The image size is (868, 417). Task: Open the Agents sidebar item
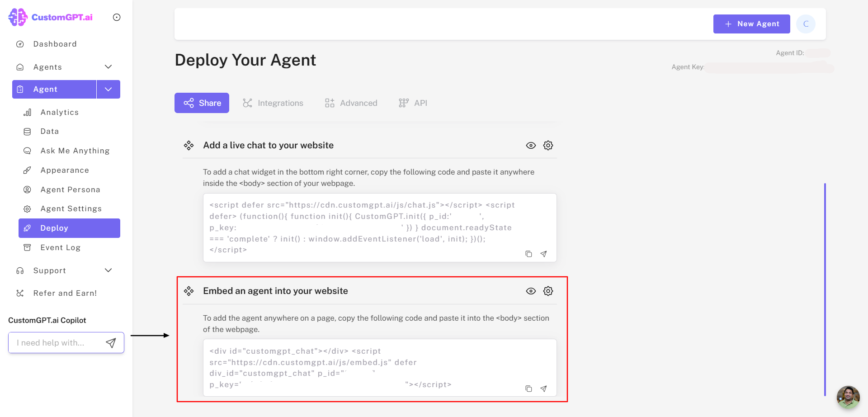point(47,67)
